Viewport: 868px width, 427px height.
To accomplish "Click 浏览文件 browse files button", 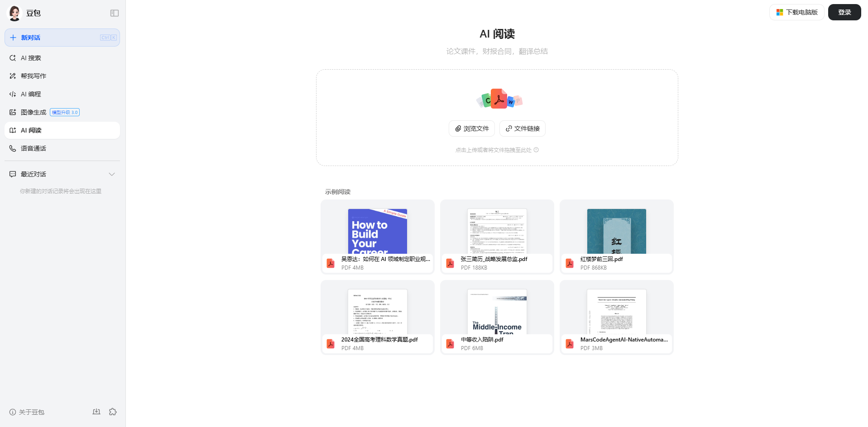I will pos(472,128).
